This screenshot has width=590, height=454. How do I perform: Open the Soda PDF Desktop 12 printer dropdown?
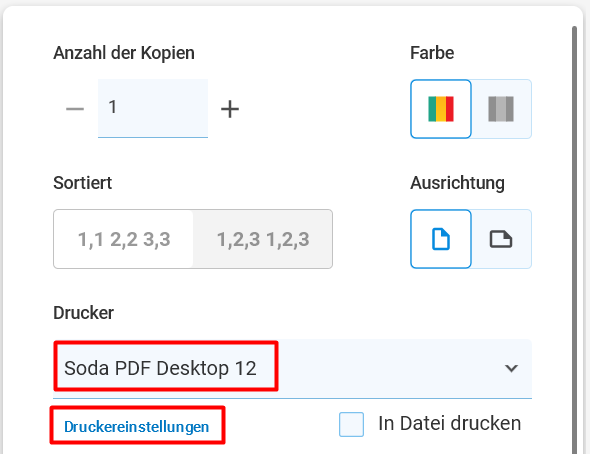click(292, 368)
